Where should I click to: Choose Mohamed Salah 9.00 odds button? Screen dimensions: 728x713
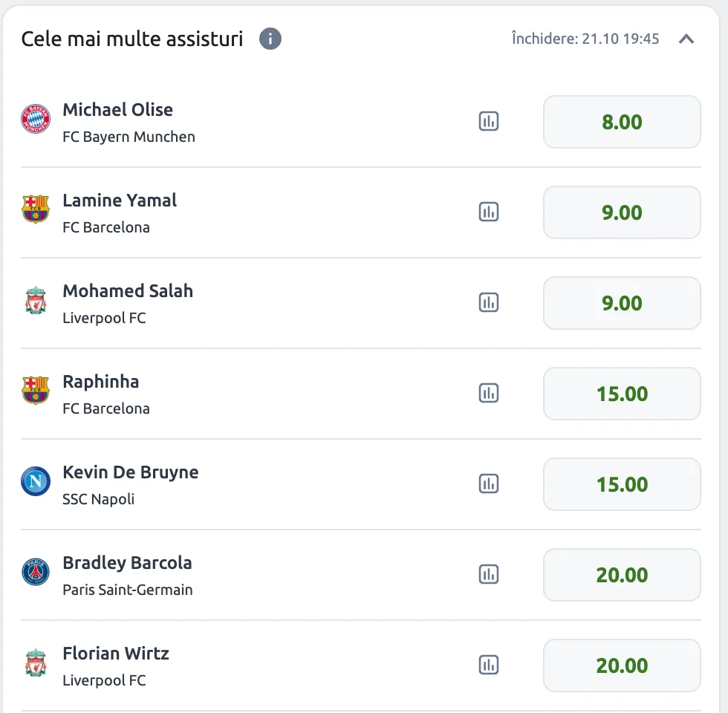pos(622,303)
